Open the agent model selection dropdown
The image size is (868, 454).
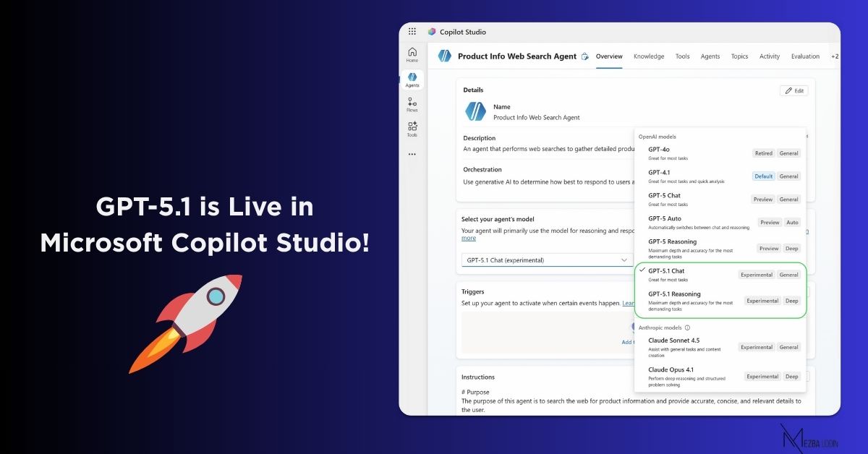546,260
